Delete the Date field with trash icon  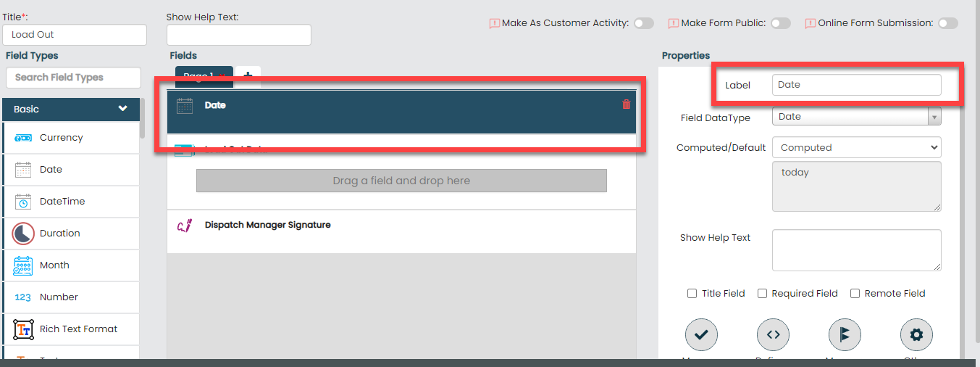click(x=627, y=105)
